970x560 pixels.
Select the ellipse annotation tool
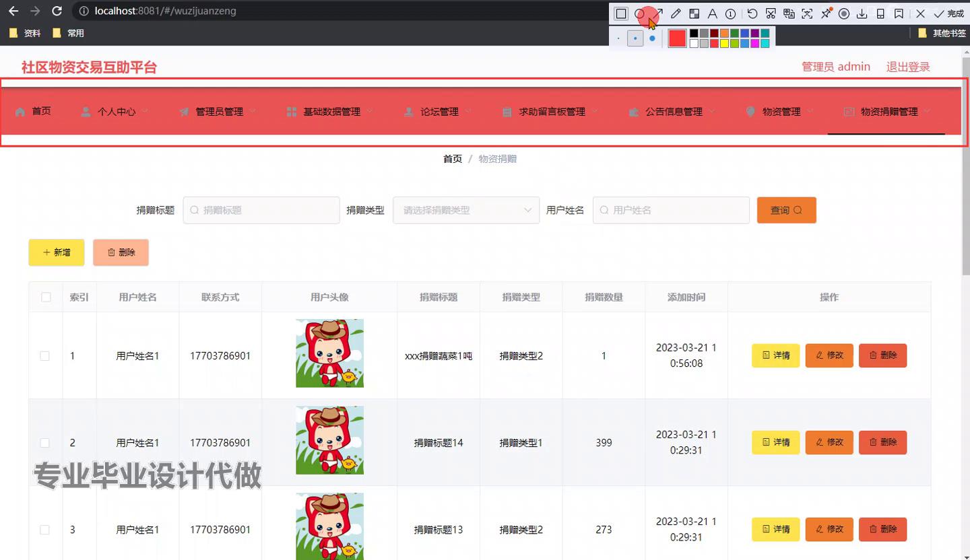click(x=640, y=13)
